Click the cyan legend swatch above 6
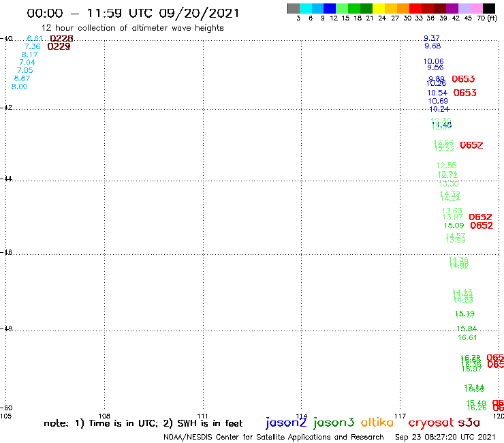Viewport: 504px width, 443px height. pyautogui.click(x=306, y=8)
